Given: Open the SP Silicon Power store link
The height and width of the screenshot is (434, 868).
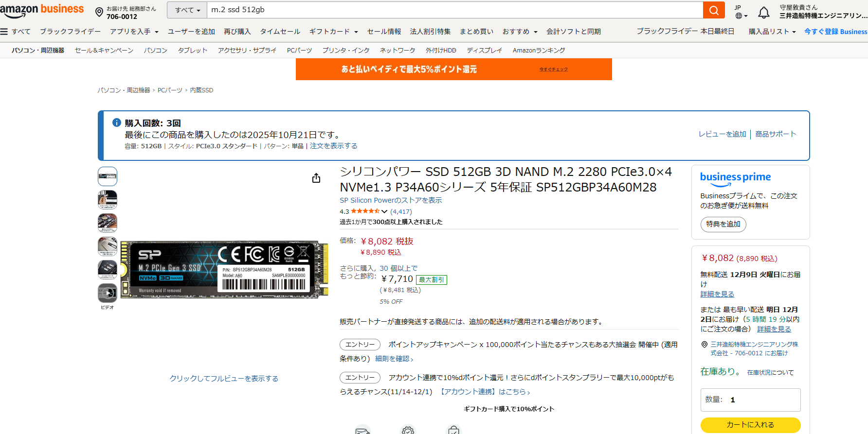Looking at the screenshot, I should pos(391,200).
